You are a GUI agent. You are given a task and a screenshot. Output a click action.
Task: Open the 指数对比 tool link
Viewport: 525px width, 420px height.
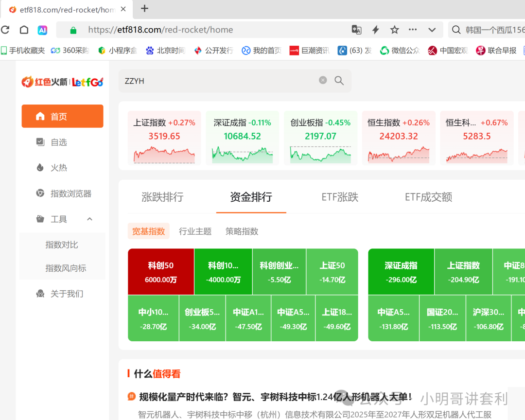62,245
